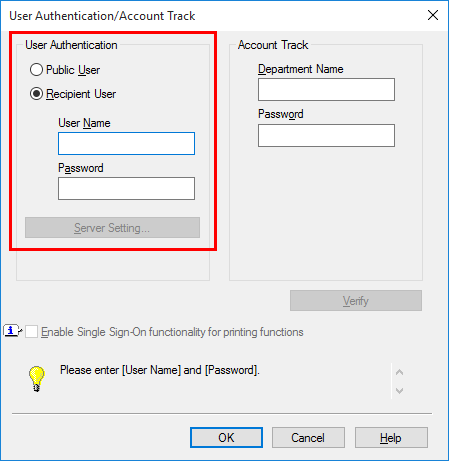Open the Help button
This screenshot has width=449, height=461.
pyautogui.click(x=391, y=437)
